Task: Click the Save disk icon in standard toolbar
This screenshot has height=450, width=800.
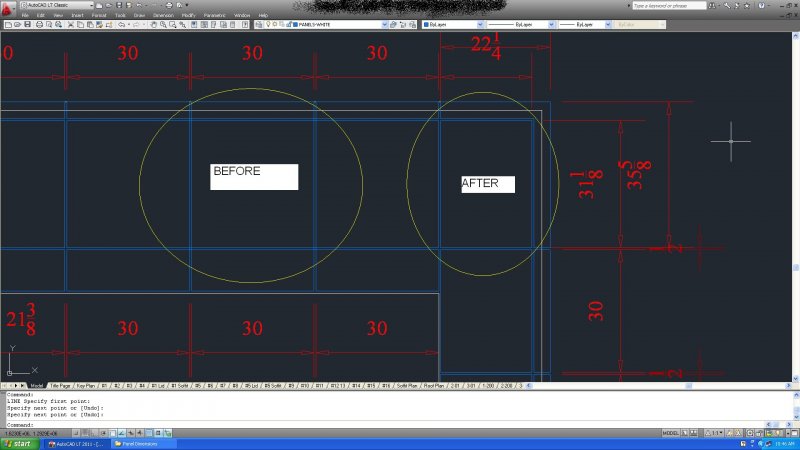Action: tap(27, 24)
